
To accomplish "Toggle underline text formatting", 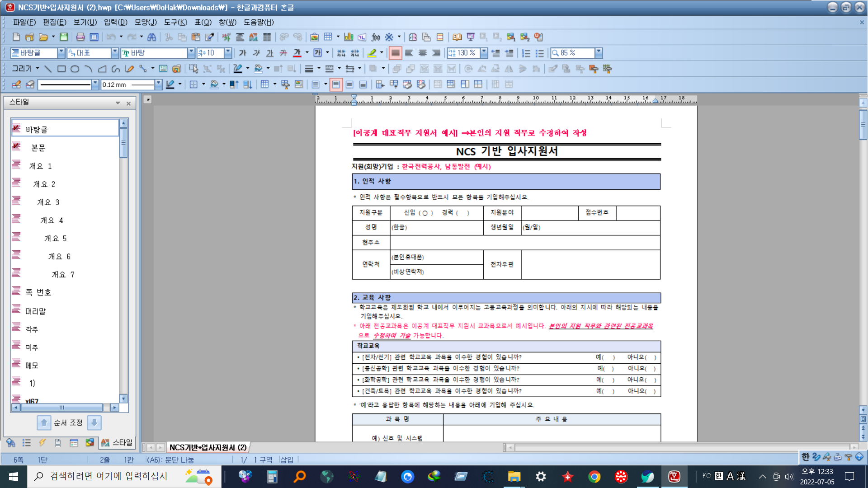I will [x=270, y=53].
